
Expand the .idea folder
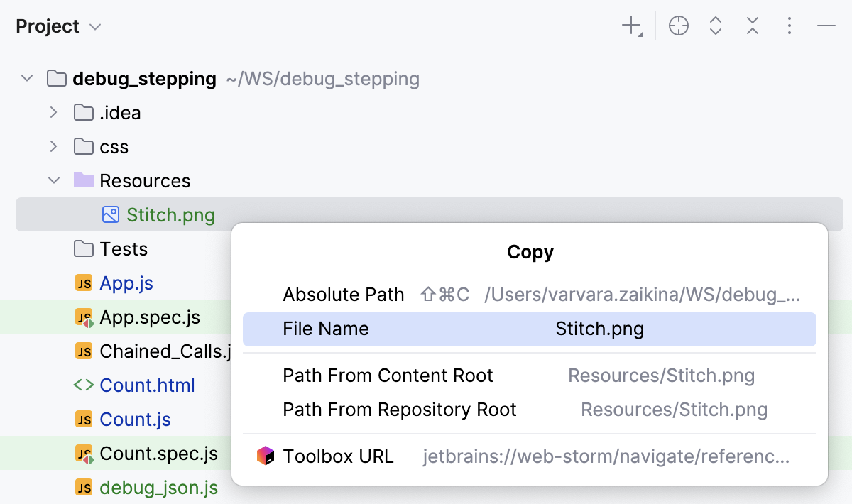point(54,112)
